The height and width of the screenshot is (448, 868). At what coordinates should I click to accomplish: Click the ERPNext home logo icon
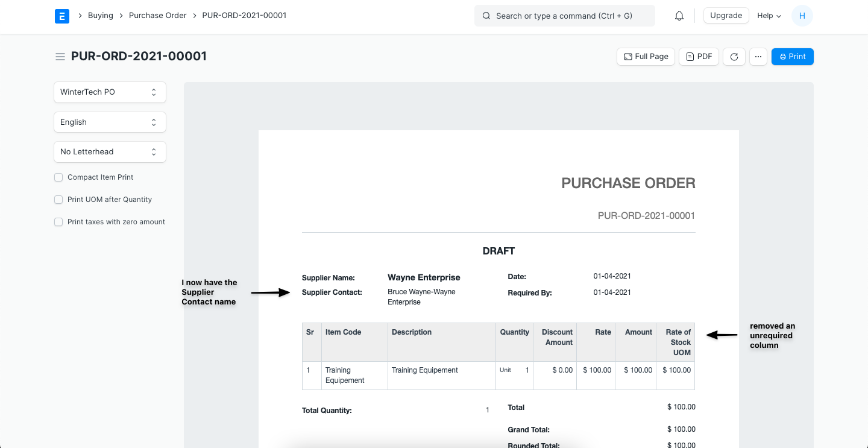click(62, 16)
